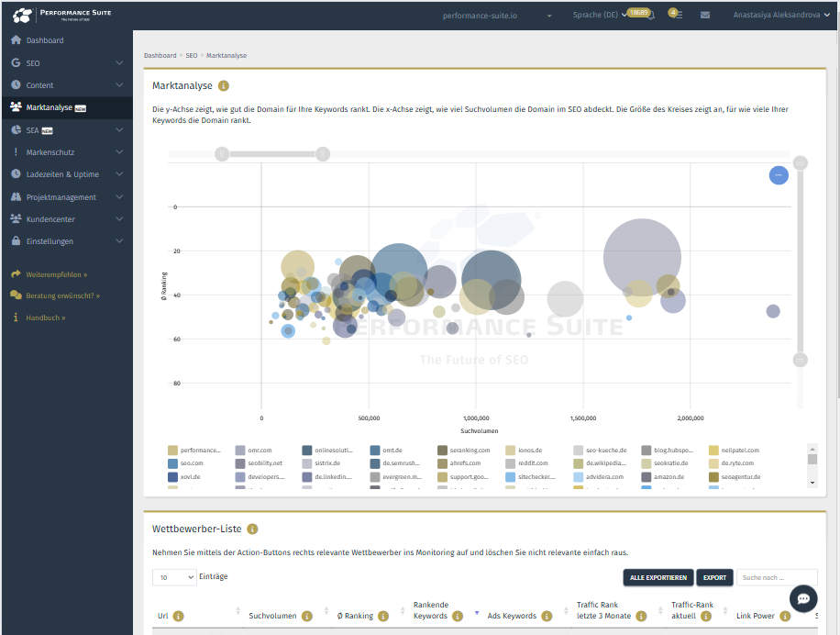Click the ALLE EXPORTIEREN button
The image size is (840, 635).
pos(658,577)
